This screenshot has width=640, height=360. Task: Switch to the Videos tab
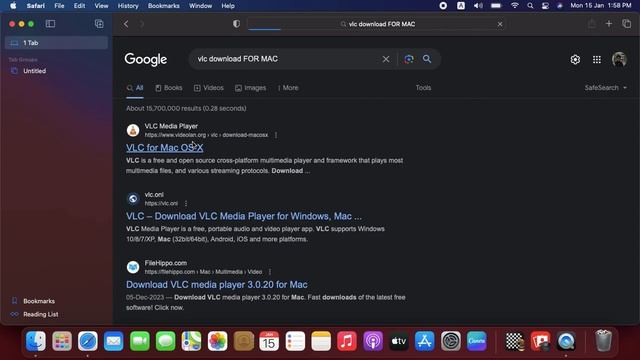point(209,88)
